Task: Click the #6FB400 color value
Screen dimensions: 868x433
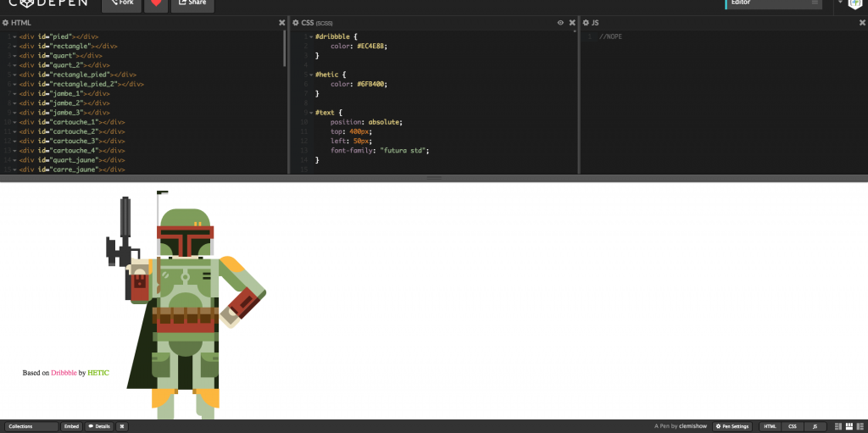Action: pyautogui.click(x=373, y=84)
